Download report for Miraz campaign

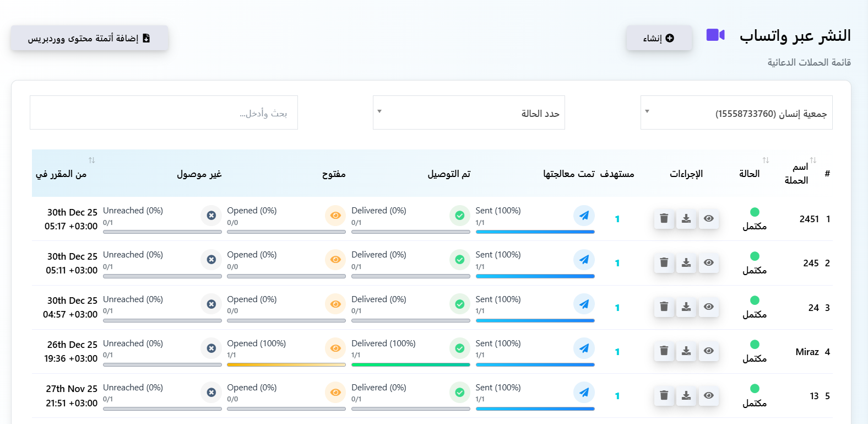[x=686, y=351]
